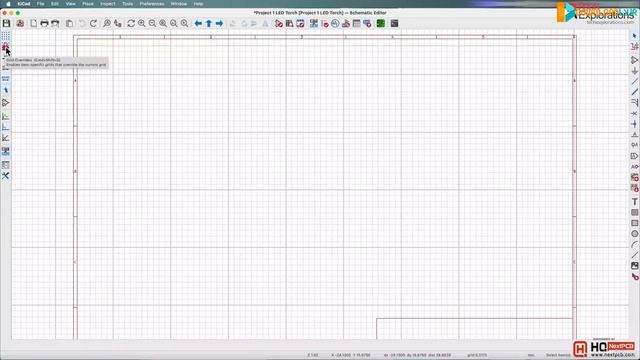Open the Simulator
The height and width of the screenshot is (360, 640).
(335, 23)
